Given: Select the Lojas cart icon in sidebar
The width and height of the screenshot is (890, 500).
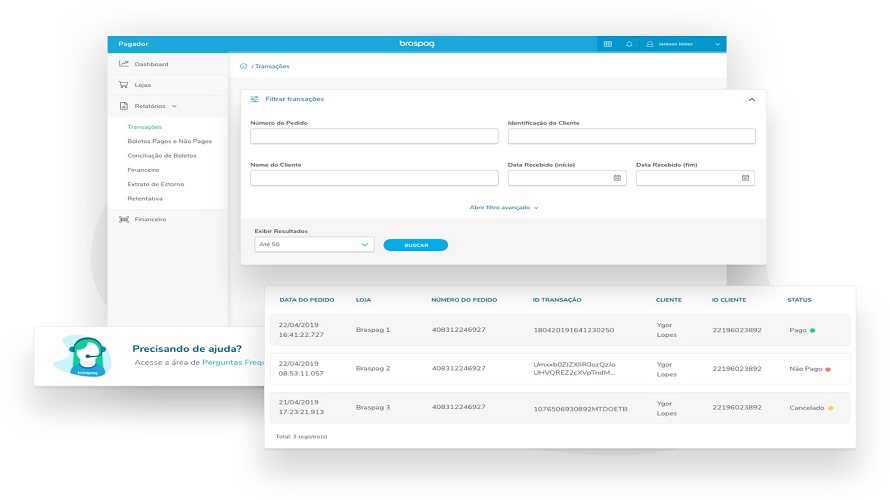Looking at the screenshot, I should [x=123, y=85].
